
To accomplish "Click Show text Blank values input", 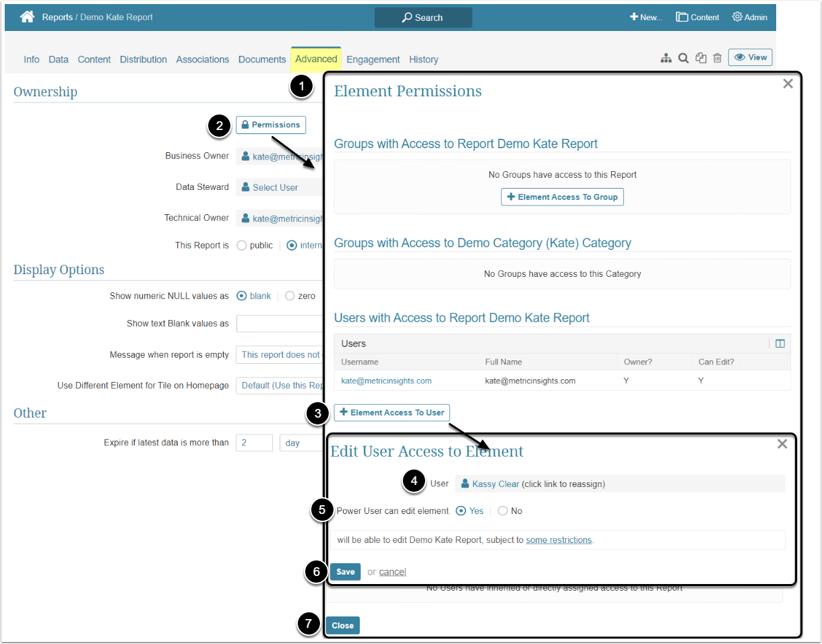I will (x=280, y=323).
